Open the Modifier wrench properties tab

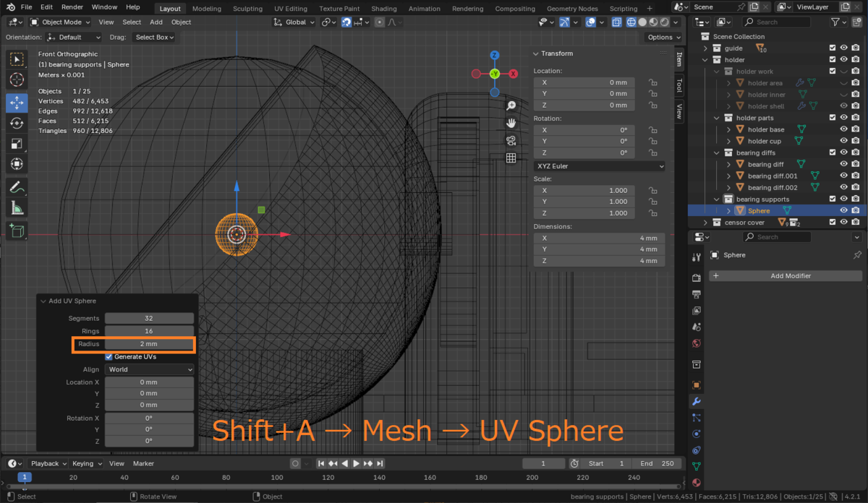(x=696, y=402)
